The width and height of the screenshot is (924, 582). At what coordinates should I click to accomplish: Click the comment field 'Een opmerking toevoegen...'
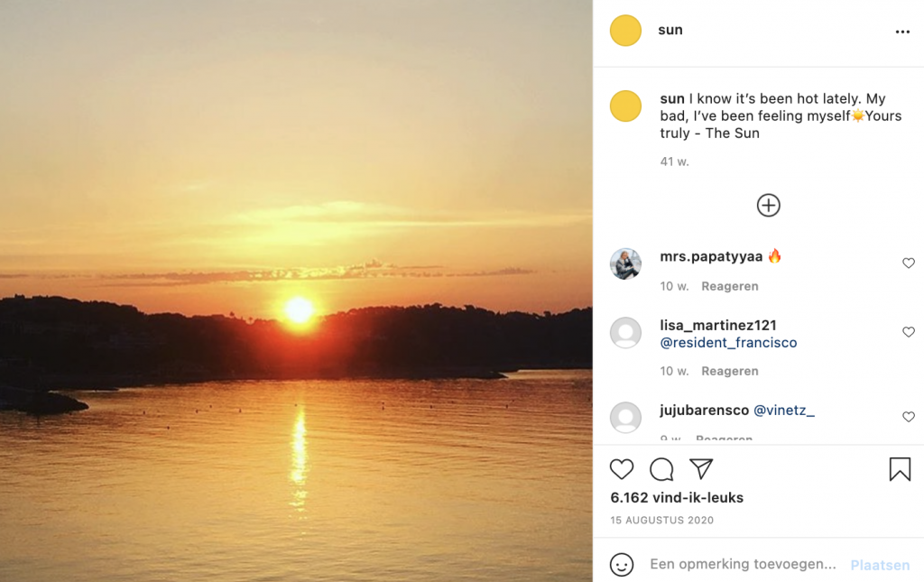point(743,564)
